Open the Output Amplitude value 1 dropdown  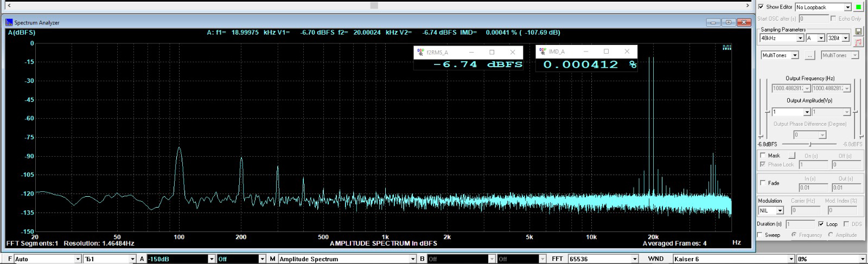click(x=807, y=112)
